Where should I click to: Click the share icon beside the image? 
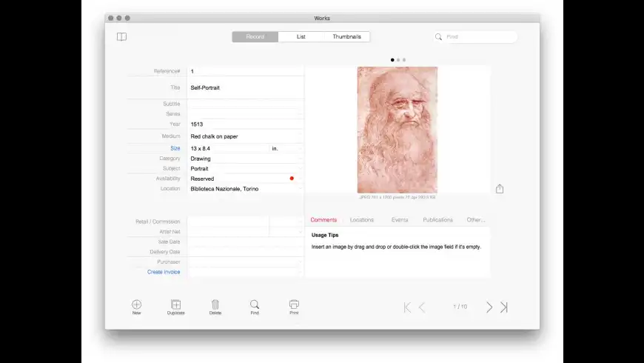(500, 189)
